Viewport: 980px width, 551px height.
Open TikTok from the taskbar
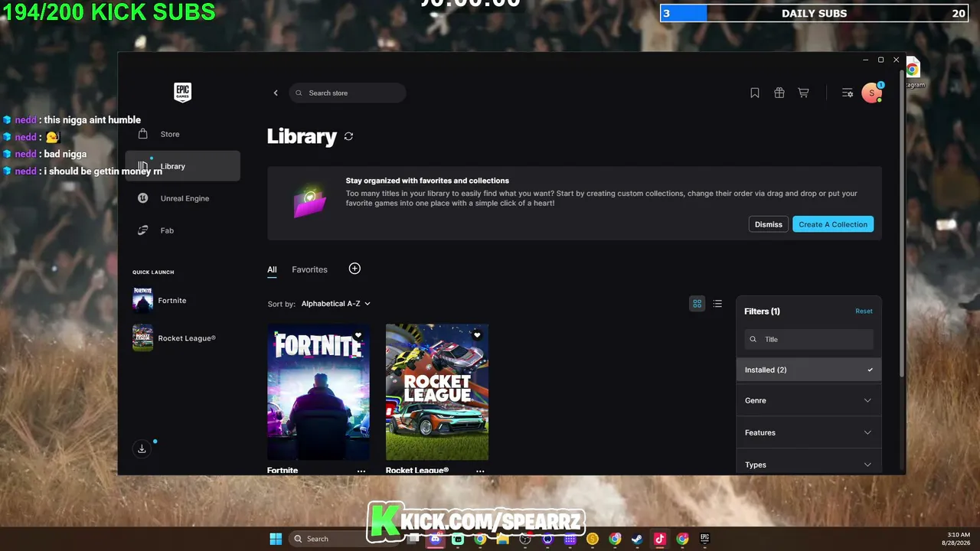point(659,539)
